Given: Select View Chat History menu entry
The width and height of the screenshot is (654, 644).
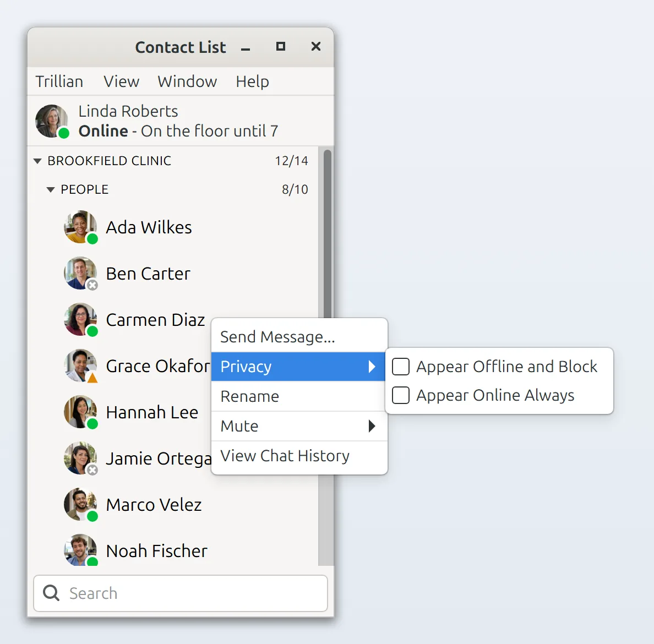Looking at the screenshot, I should [299, 455].
